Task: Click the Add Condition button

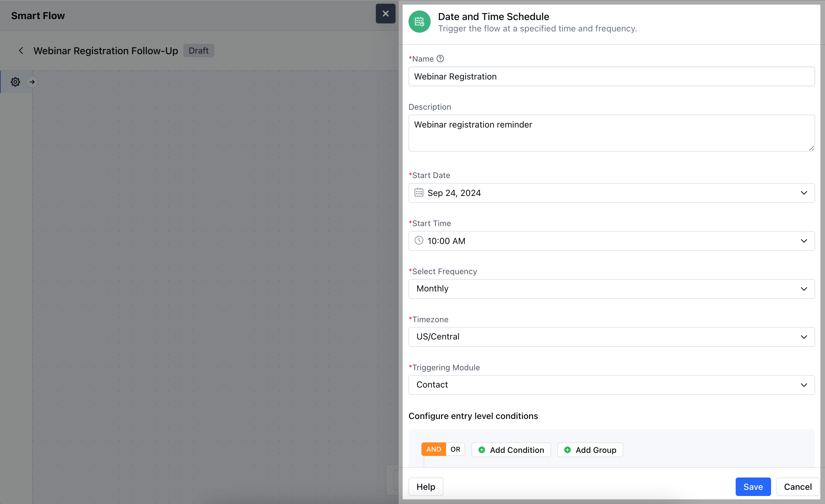Action: (x=511, y=450)
